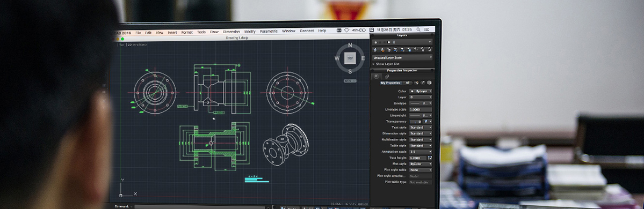Click the Transparency value field
The width and height of the screenshot is (644, 209).
pos(415,121)
